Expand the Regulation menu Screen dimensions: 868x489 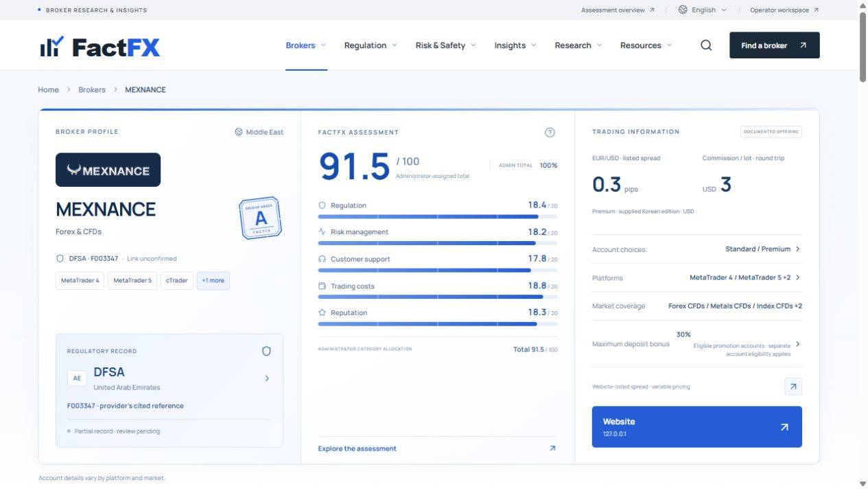pyautogui.click(x=371, y=45)
